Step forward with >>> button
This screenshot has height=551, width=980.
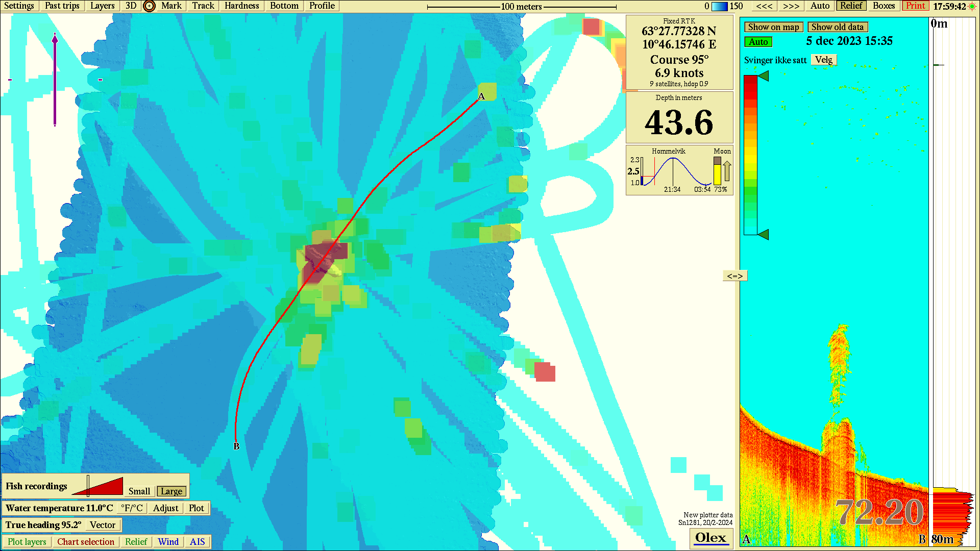click(791, 6)
